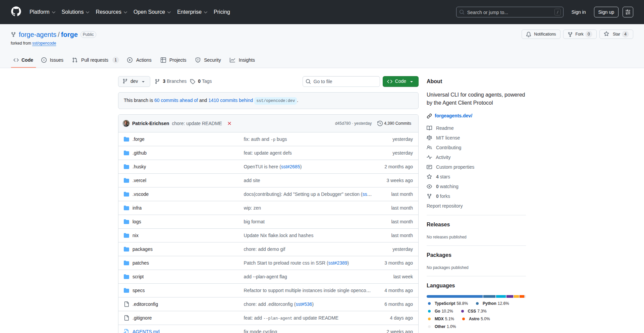This screenshot has width=644, height=333.
Task: Click the failed status X icon on latest commit
Action: point(229,123)
